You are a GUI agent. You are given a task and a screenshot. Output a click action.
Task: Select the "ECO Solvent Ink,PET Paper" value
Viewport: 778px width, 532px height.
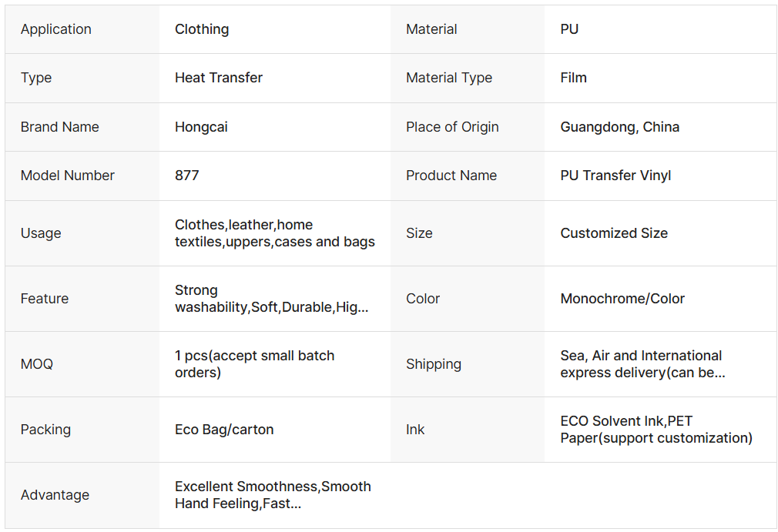pos(656,430)
